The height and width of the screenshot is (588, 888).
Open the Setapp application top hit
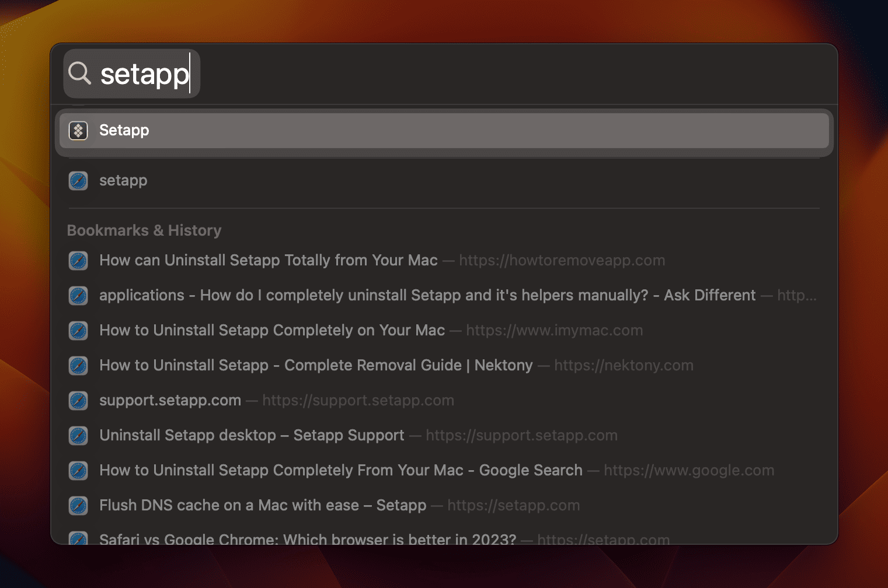pyautogui.click(x=444, y=130)
